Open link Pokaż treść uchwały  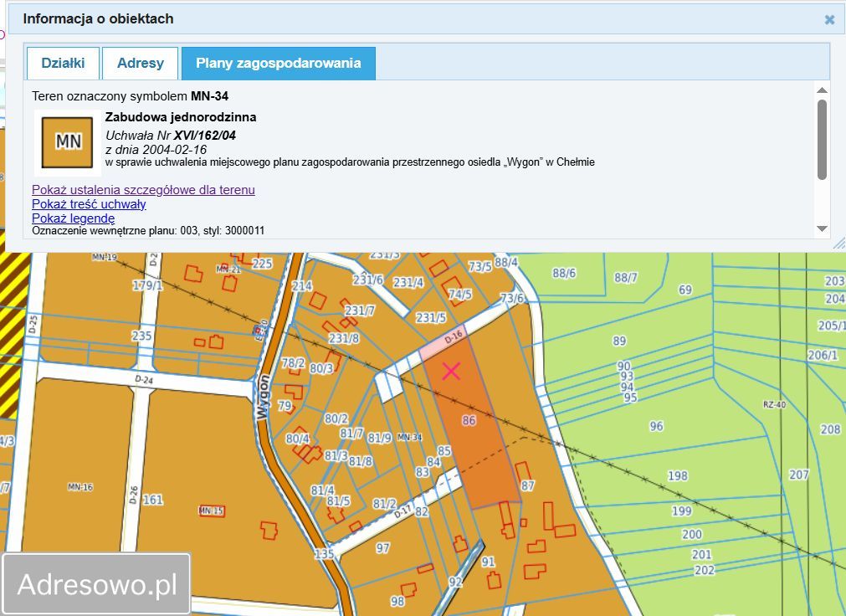[89, 204]
